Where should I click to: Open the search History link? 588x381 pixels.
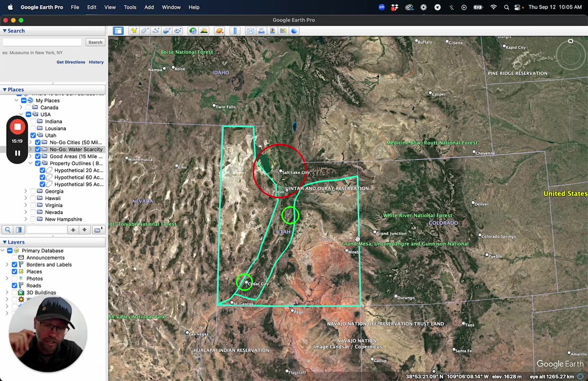click(x=96, y=62)
